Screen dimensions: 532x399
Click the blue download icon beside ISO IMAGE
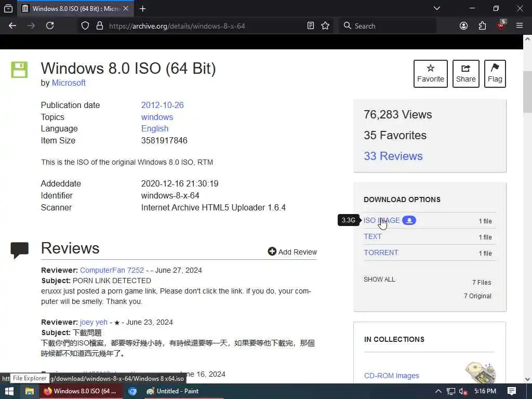[409, 220]
